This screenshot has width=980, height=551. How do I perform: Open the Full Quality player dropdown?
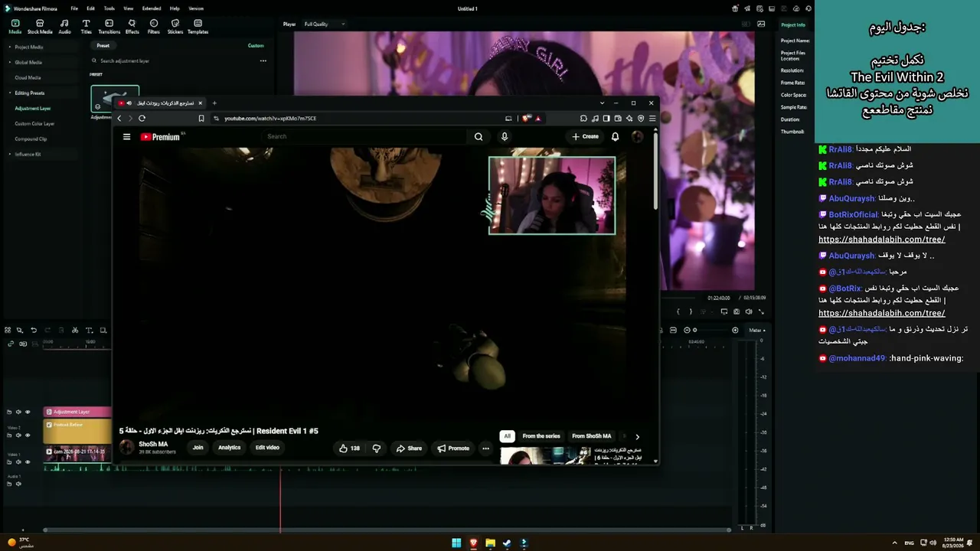pos(325,24)
